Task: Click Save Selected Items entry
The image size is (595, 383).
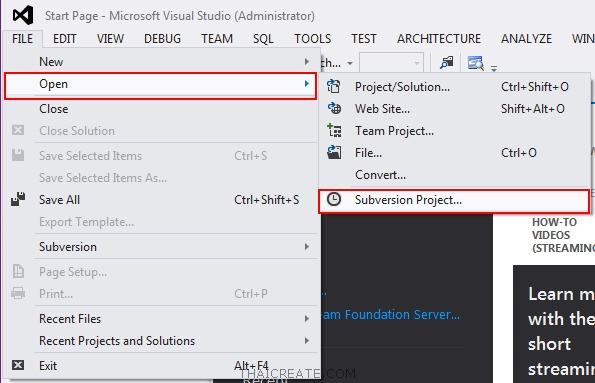Action: [x=160, y=156]
